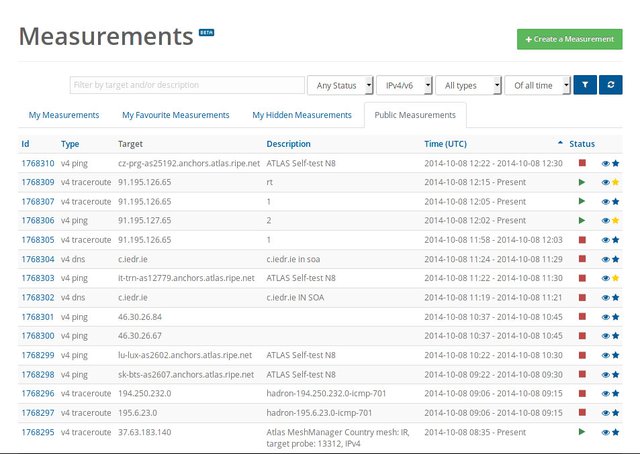Screen dimensions: 640x454
Task: Hide measurement 1768307 using eye icon
Action: (606, 202)
